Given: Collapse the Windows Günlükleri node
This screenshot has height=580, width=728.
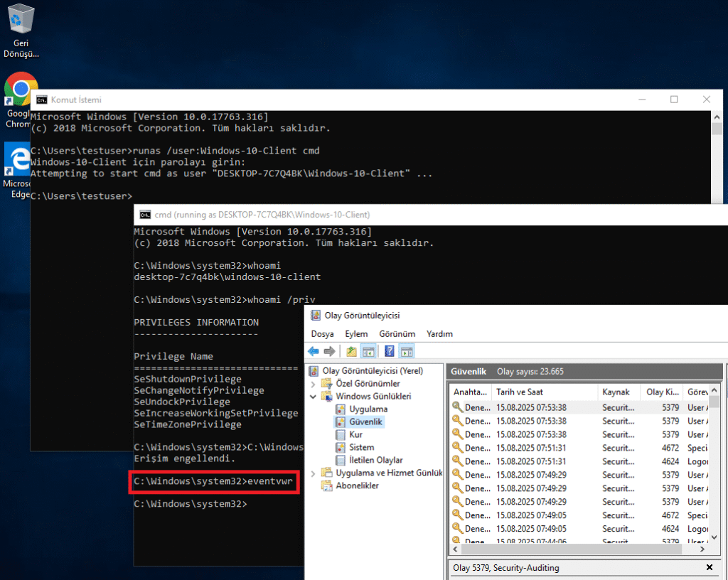Looking at the screenshot, I should click(x=313, y=396).
